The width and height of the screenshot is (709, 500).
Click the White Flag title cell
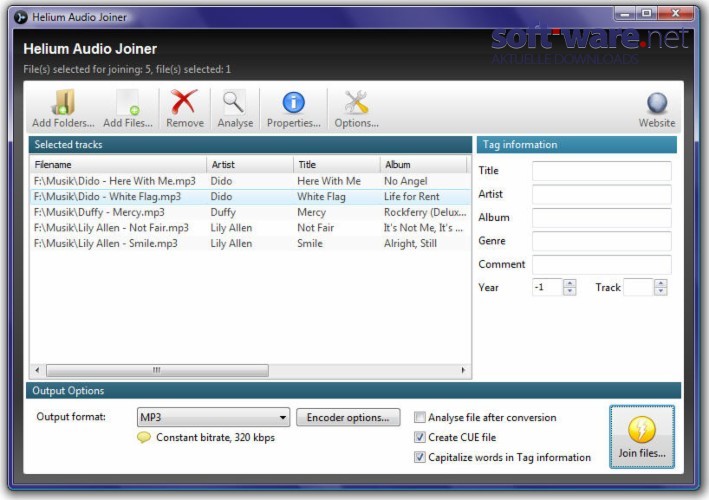(x=321, y=197)
